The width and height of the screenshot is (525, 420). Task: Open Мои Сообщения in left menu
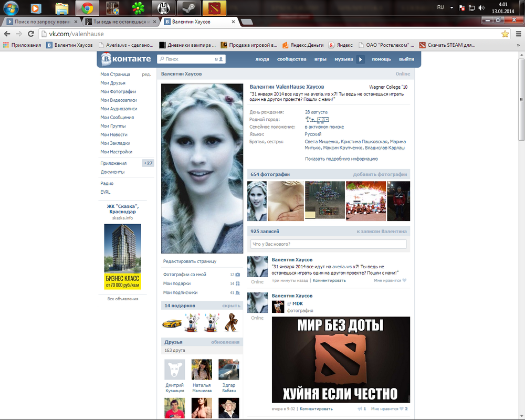click(x=117, y=118)
